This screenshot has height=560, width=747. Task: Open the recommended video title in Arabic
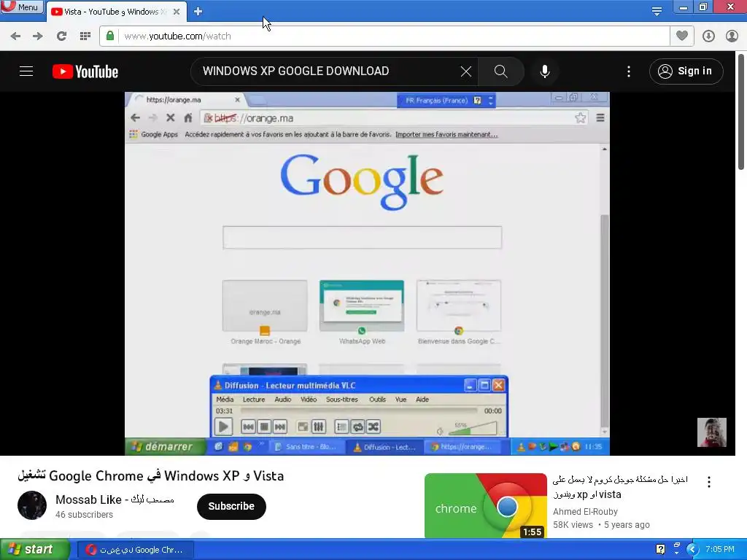coord(620,486)
